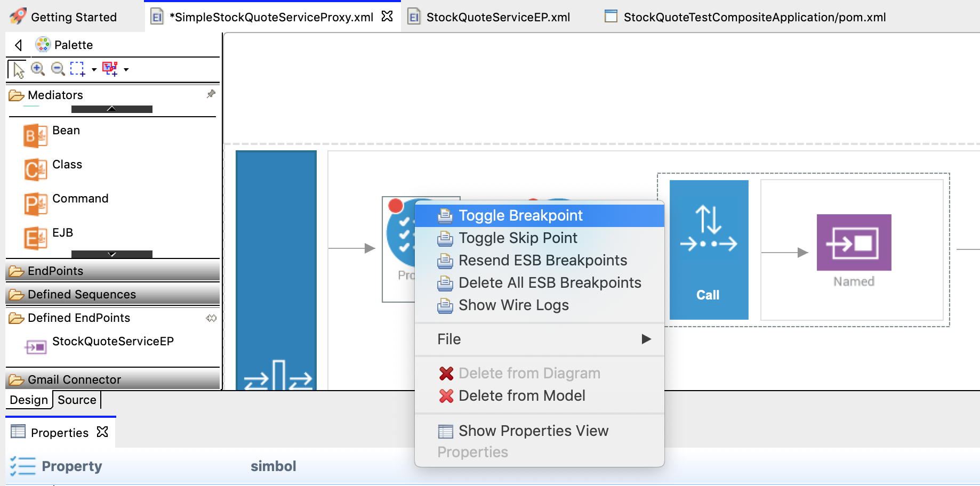The width and height of the screenshot is (980, 486).
Task: Select Delete All ESB Breakpoints
Action: point(539,282)
